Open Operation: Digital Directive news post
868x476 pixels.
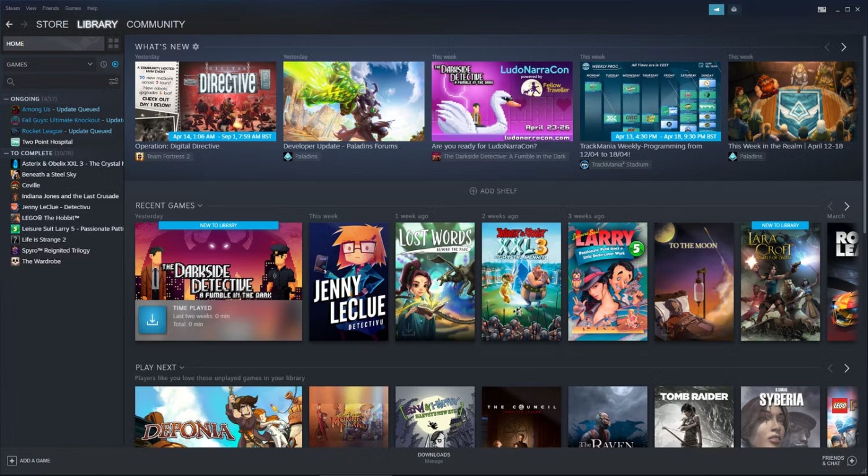177,146
